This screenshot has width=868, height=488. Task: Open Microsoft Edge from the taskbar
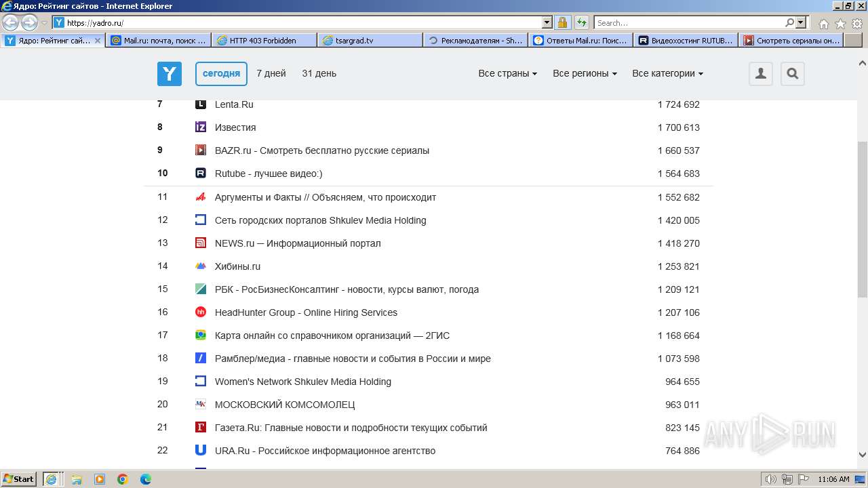tap(146, 479)
